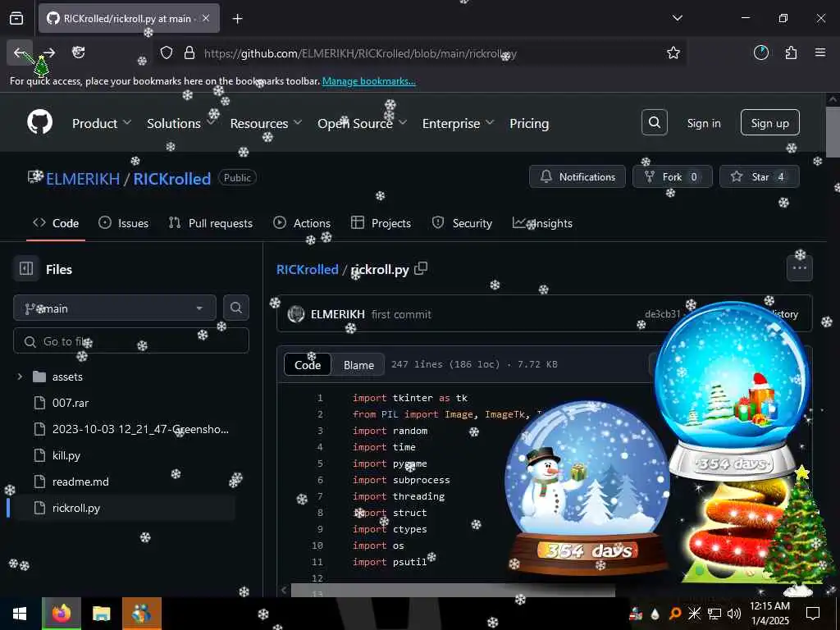Image resolution: width=840 pixels, height=630 pixels.
Task: Close the RICKrolled/rickroll.py tab
Action: pos(206,18)
